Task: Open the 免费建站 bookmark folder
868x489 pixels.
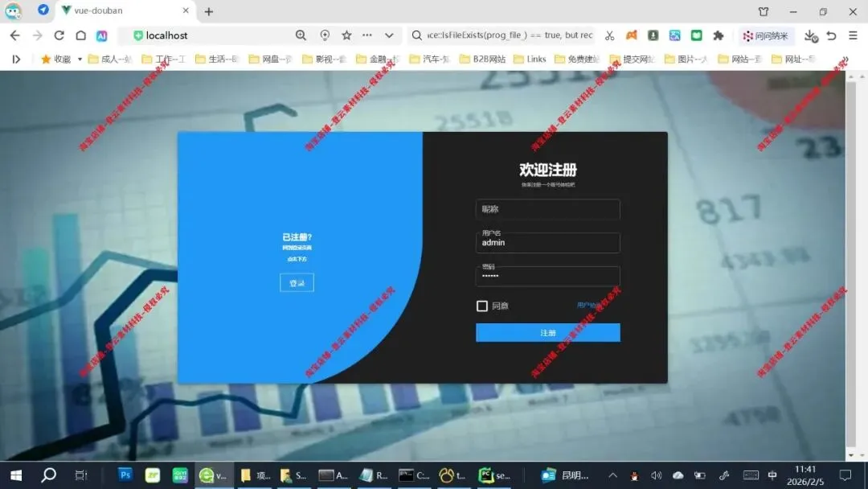Action: (577, 59)
